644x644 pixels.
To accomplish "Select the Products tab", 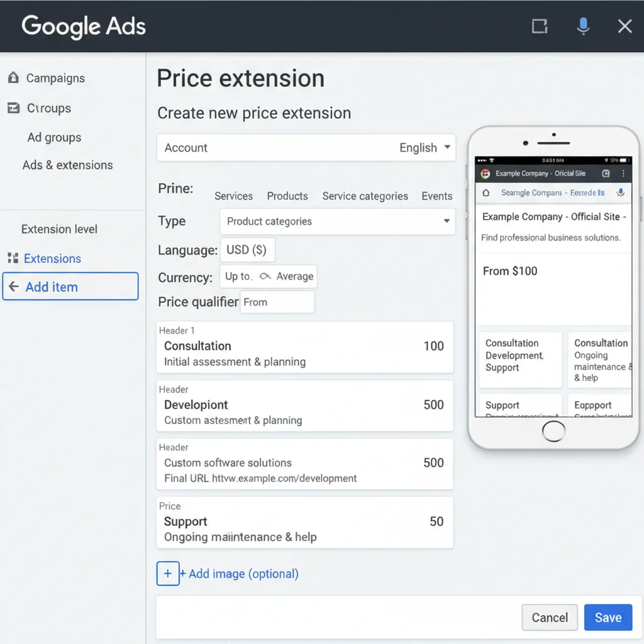I will (x=287, y=196).
